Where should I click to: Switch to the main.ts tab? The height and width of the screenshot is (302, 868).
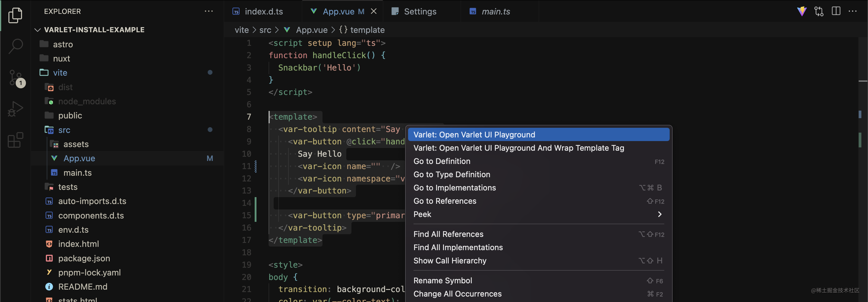[495, 11]
